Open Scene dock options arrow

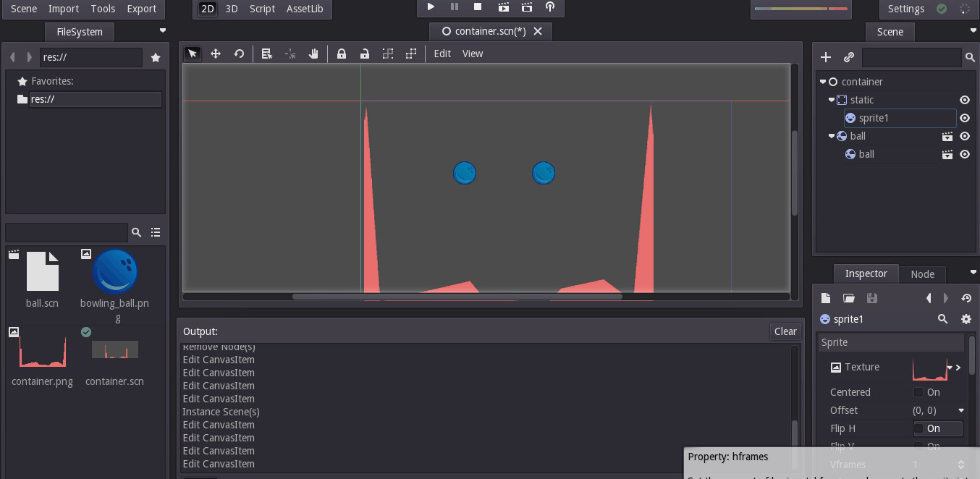[x=973, y=30]
